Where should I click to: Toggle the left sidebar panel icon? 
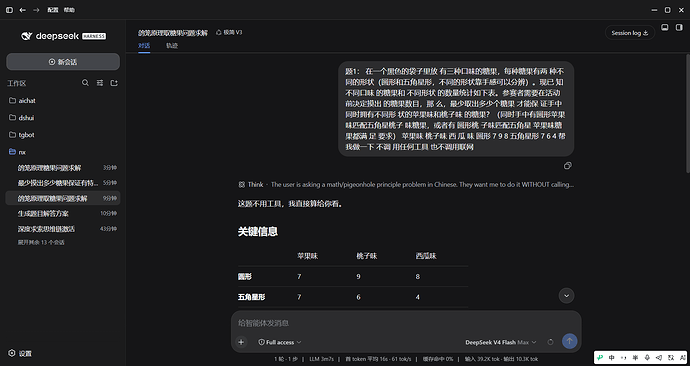(9, 10)
